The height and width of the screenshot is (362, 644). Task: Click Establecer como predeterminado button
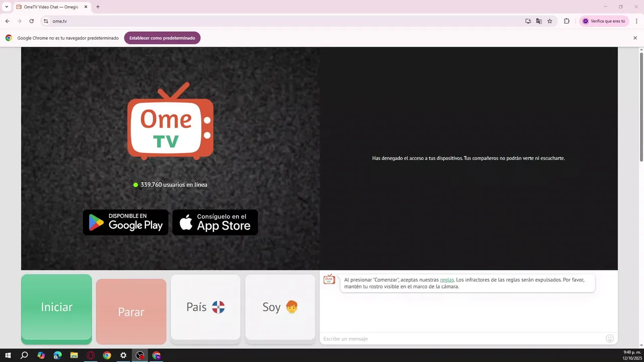click(162, 38)
